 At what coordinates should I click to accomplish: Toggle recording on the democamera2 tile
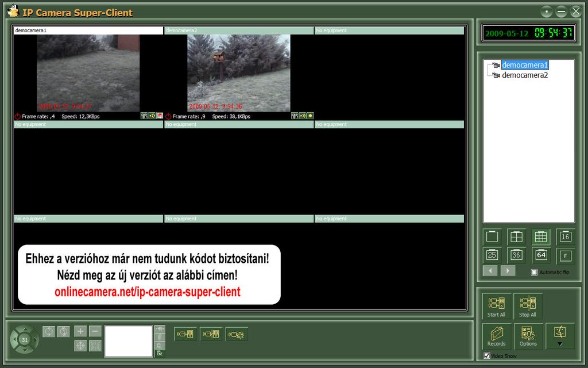pyautogui.click(x=310, y=116)
